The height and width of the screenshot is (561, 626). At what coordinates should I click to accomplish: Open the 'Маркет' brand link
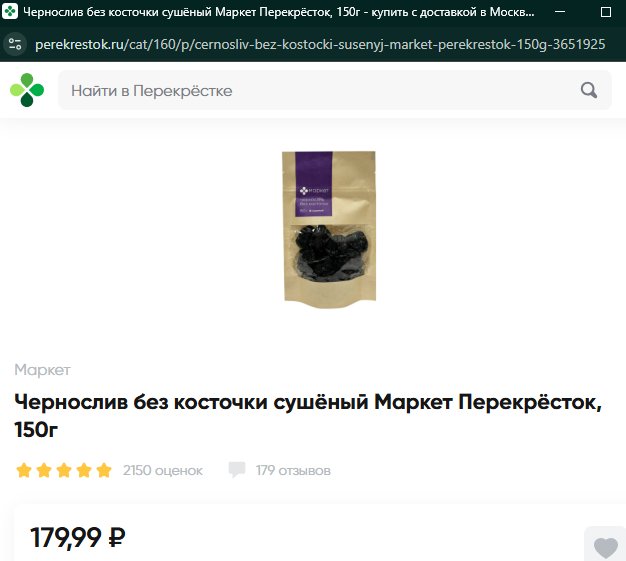click(x=42, y=370)
